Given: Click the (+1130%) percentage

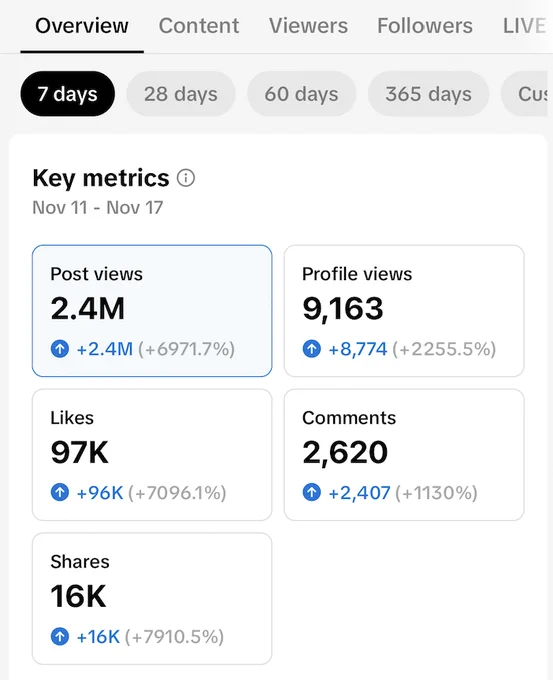Looking at the screenshot, I should [x=436, y=493].
